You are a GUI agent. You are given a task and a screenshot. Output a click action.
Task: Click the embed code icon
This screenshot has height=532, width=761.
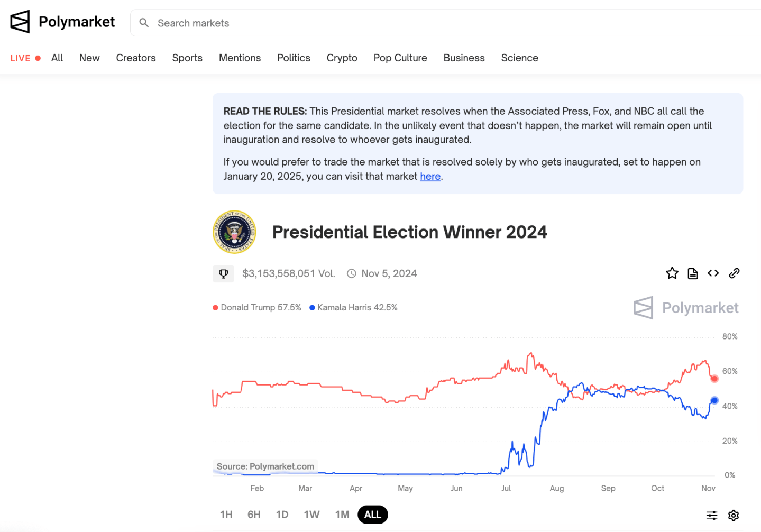pos(713,273)
